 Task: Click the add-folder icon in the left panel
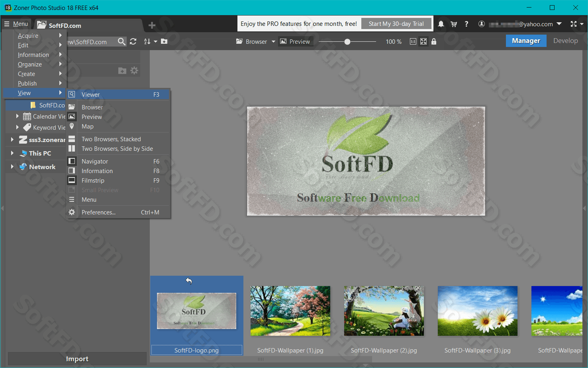click(122, 71)
